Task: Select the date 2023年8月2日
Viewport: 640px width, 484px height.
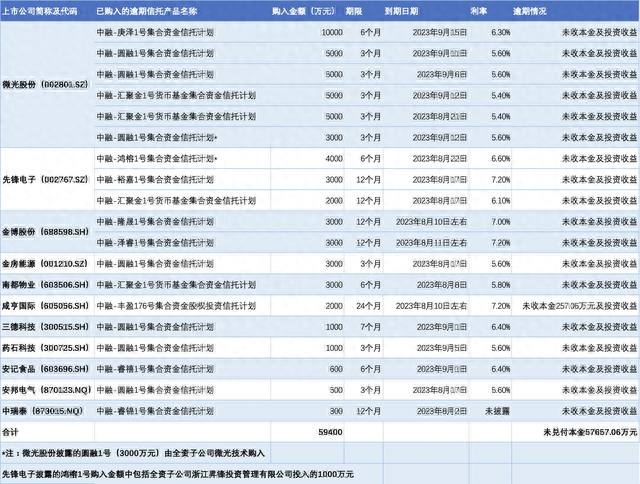Action: (441, 411)
